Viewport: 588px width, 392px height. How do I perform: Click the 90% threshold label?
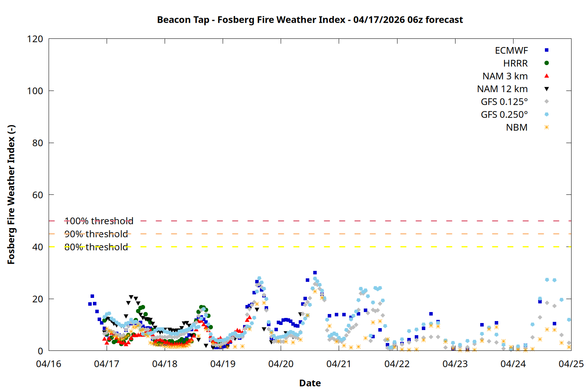tap(96, 234)
